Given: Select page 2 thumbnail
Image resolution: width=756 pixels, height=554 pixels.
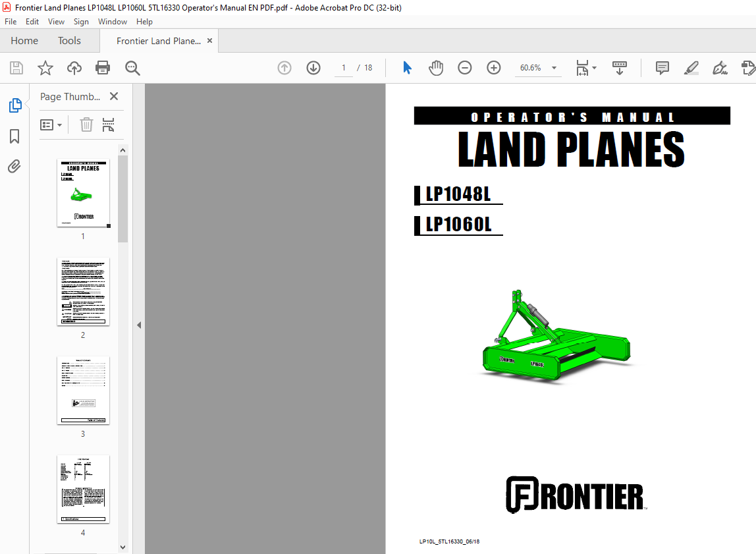Looking at the screenshot, I should (x=84, y=292).
